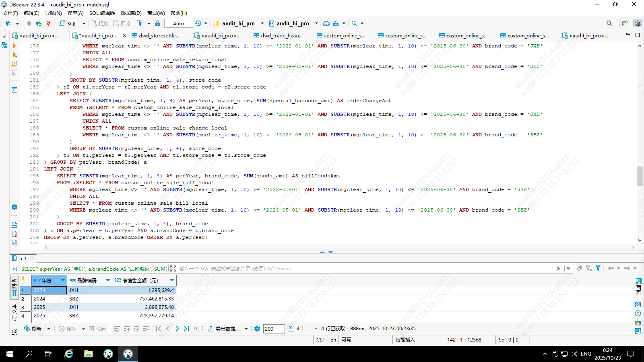Click the blue custom filter funnel icon

[x=598, y=268]
